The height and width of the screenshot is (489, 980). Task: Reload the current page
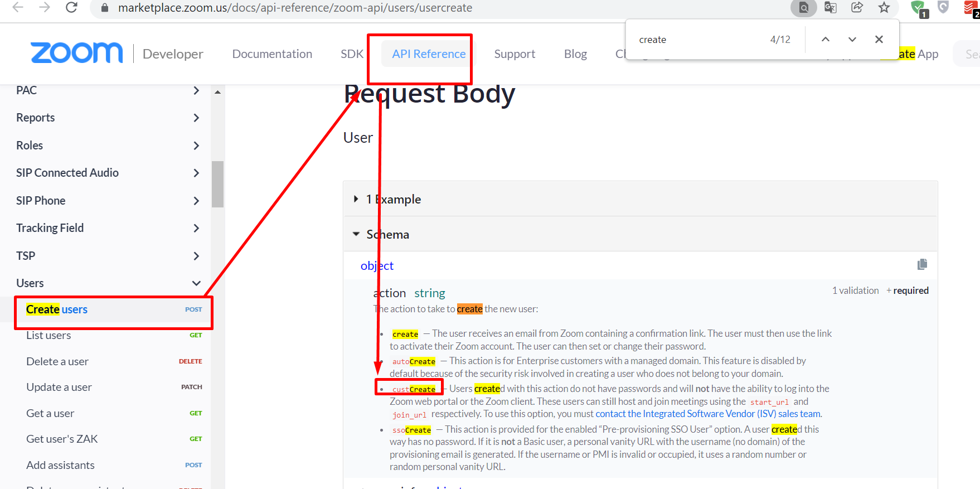(71, 7)
